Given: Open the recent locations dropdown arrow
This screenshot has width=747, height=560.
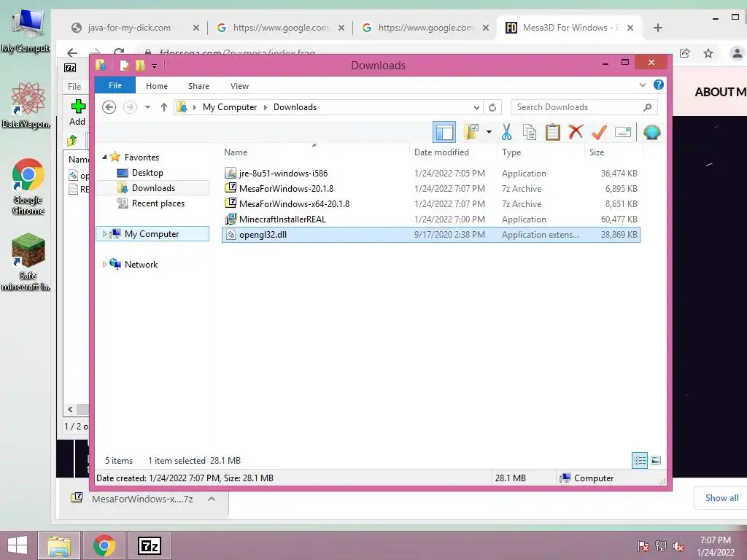Looking at the screenshot, I should coord(147,107).
